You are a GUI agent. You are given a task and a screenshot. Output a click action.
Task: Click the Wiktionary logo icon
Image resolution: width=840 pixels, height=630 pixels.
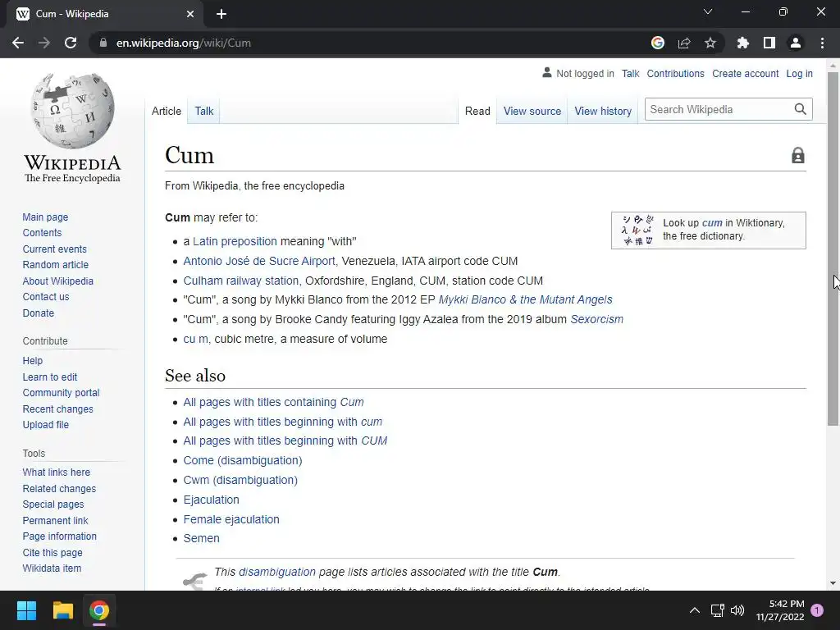pyautogui.click(x=637, y=230)
